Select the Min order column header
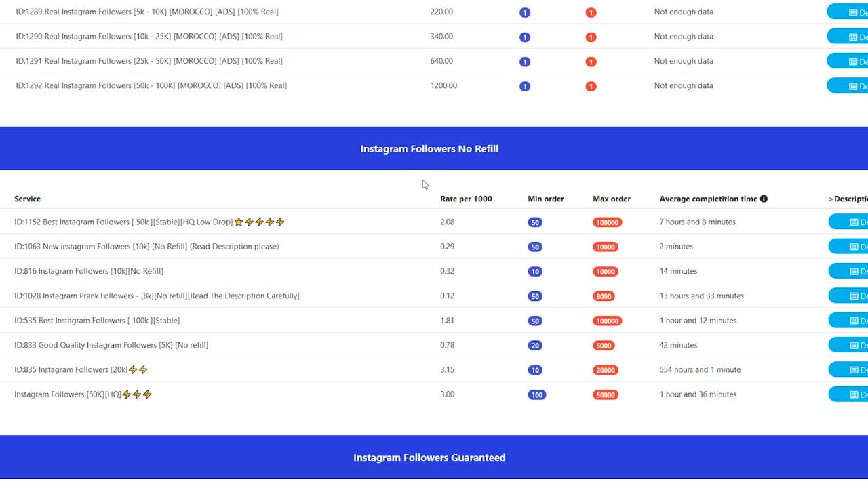The height and width of the screenshot is (488, 868). (546, 199)
